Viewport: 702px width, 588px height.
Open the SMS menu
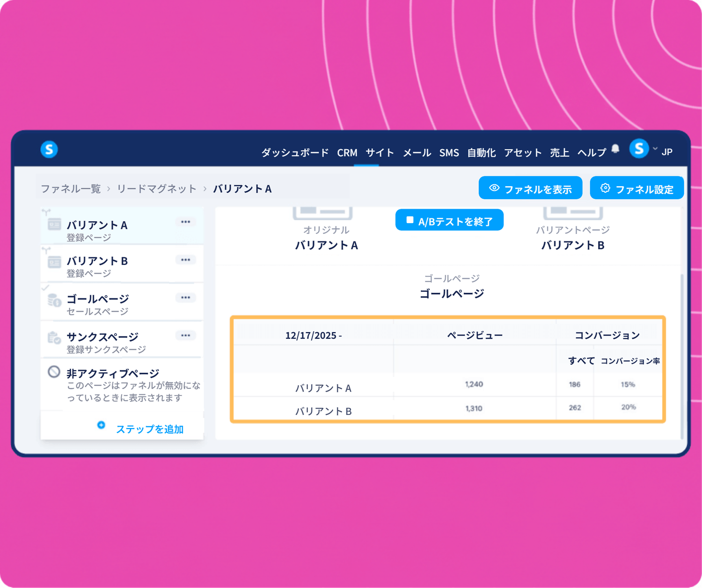tap(449, 152)
